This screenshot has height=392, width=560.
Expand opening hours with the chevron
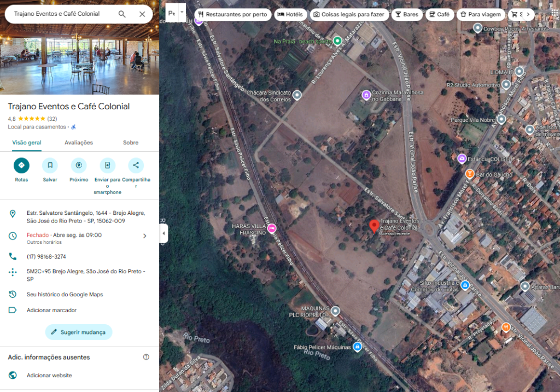pyautogui.click(x=145, y=236)
